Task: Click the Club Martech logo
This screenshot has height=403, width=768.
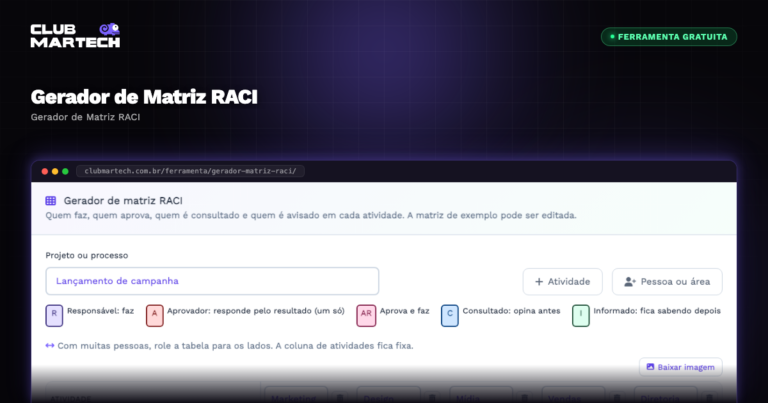Action: tap(75, 35)
